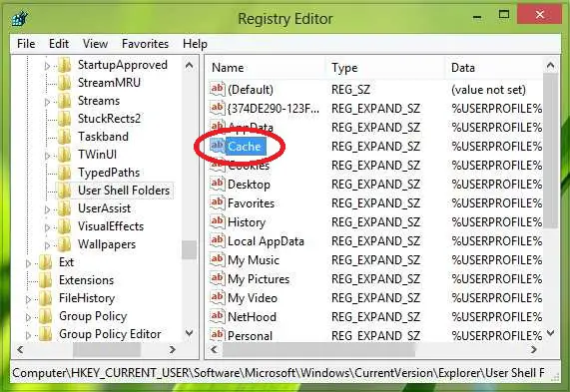This screenshot has width=570, height=392.
Task: Select the TypedPaths tree label
Action: click(x=109, y=173)
